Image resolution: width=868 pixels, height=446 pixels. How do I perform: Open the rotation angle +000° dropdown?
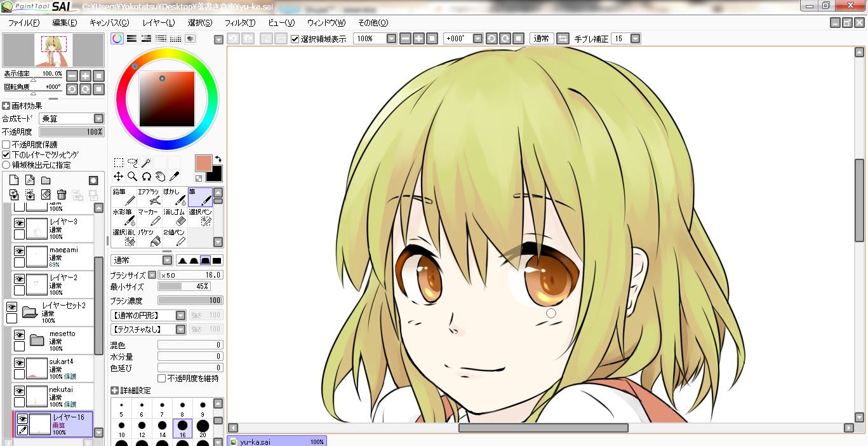(x=477, y=39)
